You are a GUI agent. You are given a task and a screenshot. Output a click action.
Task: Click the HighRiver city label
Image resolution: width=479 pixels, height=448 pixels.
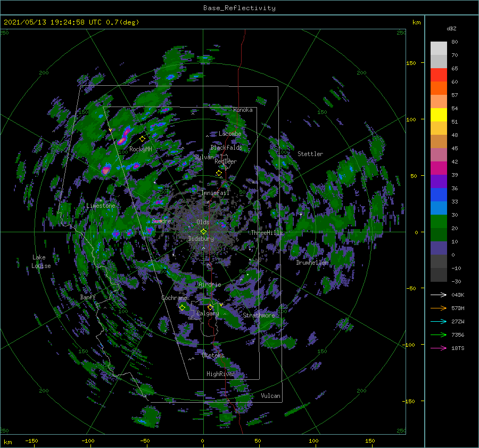pyautogui.click(x=221, y=374)
